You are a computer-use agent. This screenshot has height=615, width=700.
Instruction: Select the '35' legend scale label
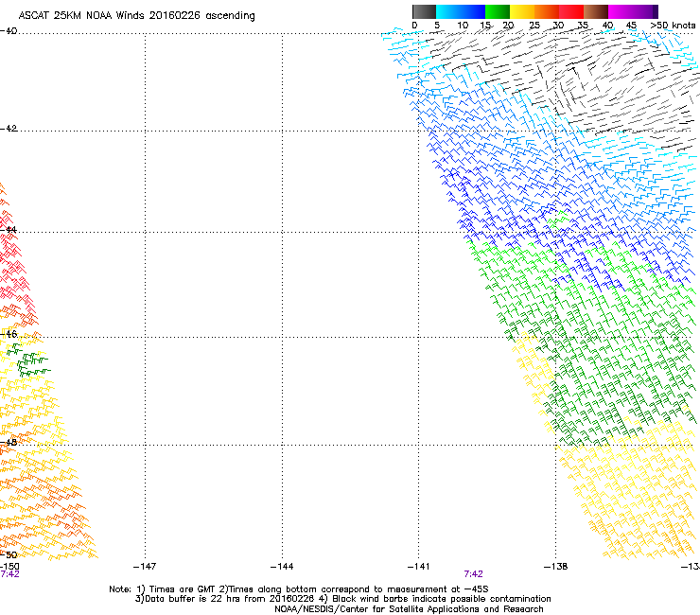pos(583,26)
